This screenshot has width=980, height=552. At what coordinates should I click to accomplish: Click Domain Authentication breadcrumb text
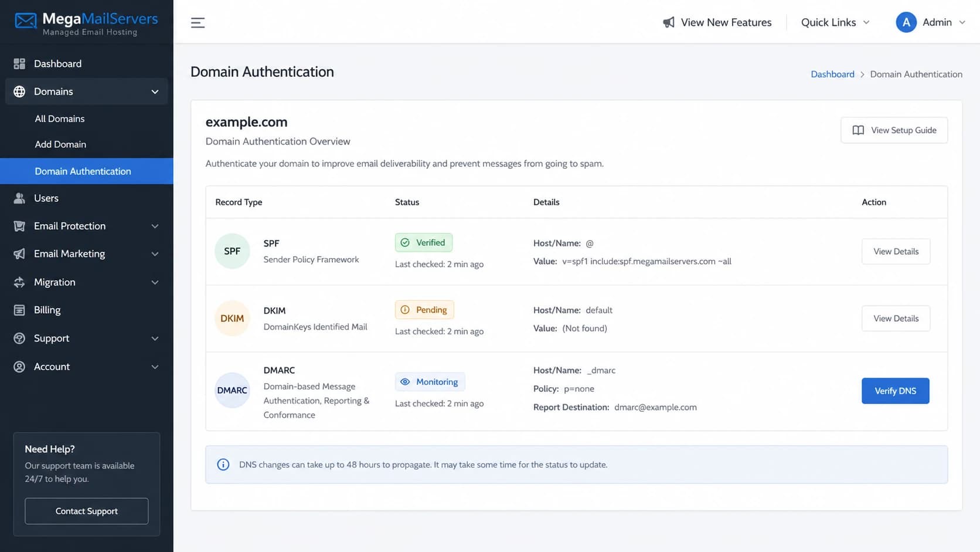pos(916,74)
